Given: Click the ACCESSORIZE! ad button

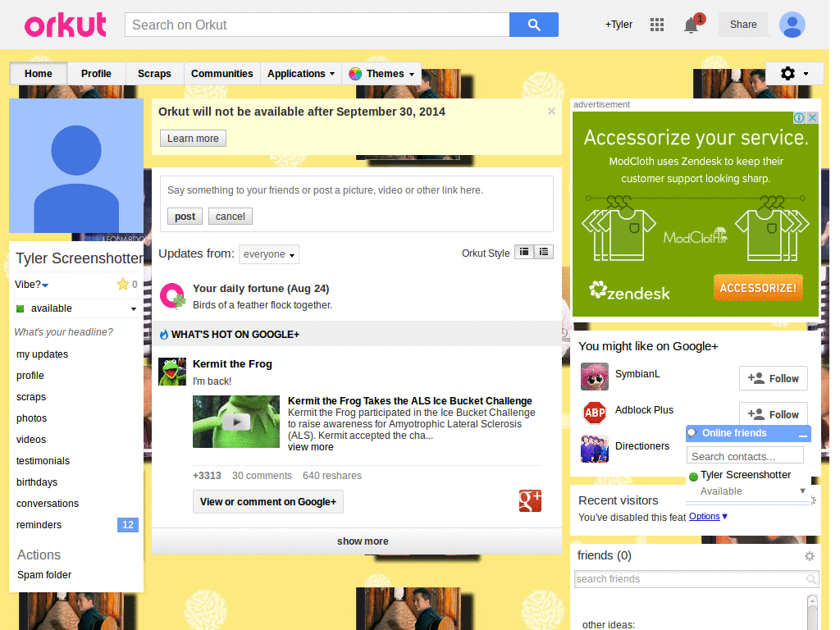Looking at the screenshot, I should coord(758,288).
